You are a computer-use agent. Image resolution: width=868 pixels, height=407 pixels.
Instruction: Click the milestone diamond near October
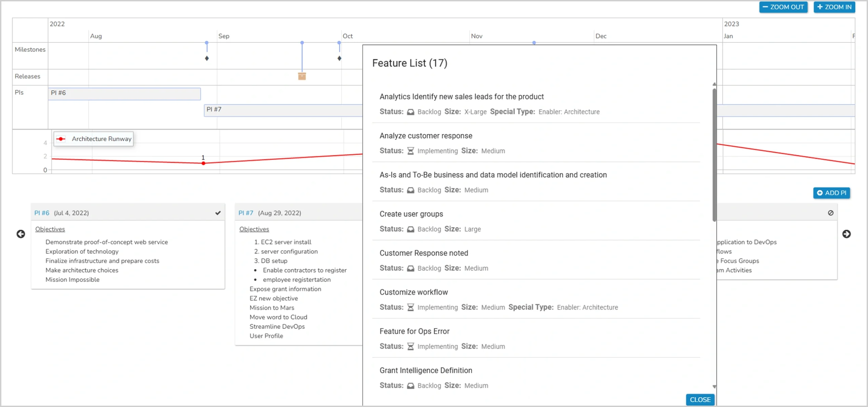pyautogui.click(x=339, y=58)
